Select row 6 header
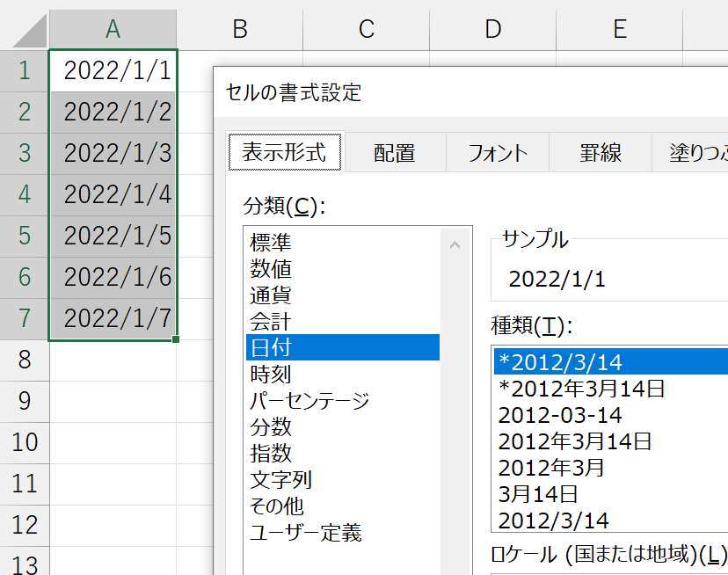 tap(24, 277)
